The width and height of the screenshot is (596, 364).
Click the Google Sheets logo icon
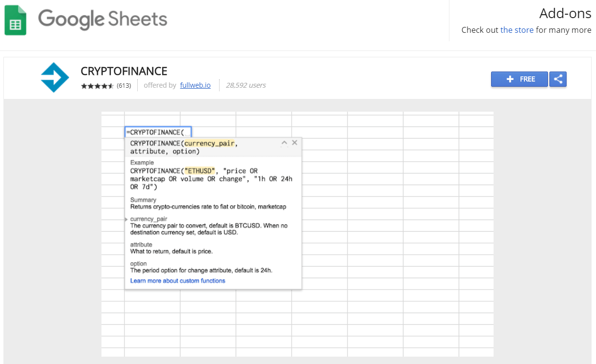pyautogui.click(x=16, y=20)
